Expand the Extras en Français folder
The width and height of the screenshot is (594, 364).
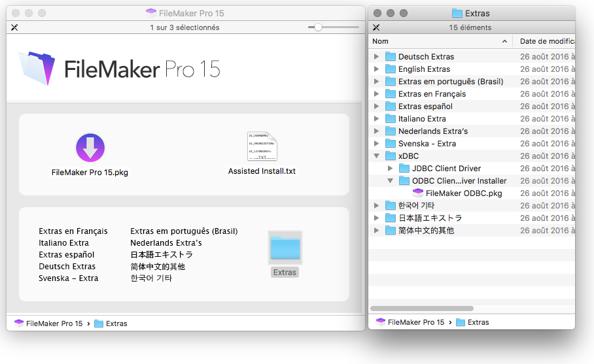click(376, 94)
